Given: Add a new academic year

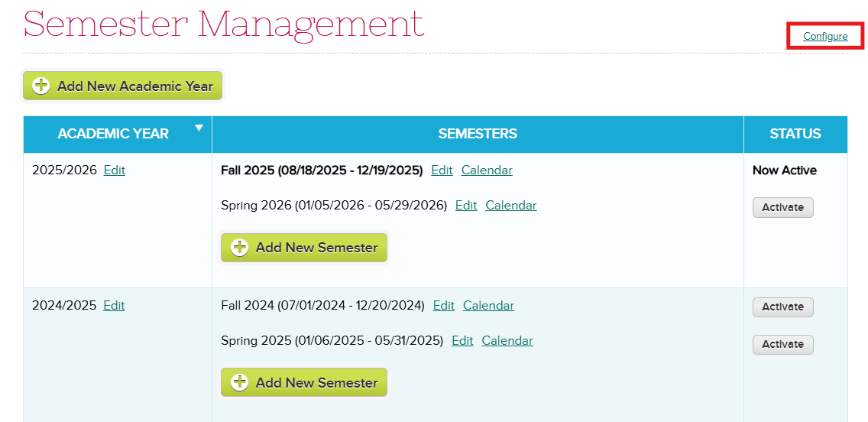Looking at the screenshot, I should (122, 86).
